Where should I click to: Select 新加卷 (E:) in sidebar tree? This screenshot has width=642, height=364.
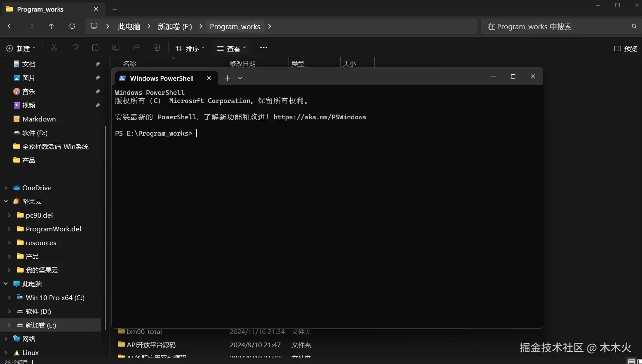point(52,325)
